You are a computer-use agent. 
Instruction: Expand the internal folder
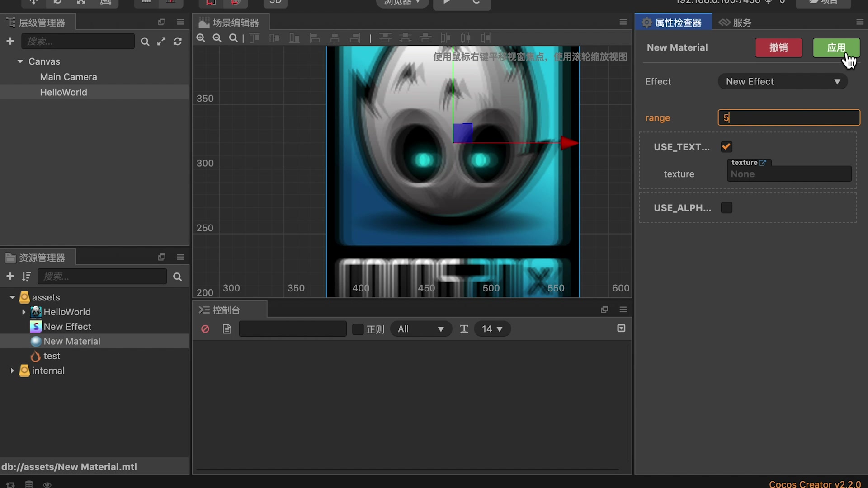pyautogui.click(x=12, y=371)
